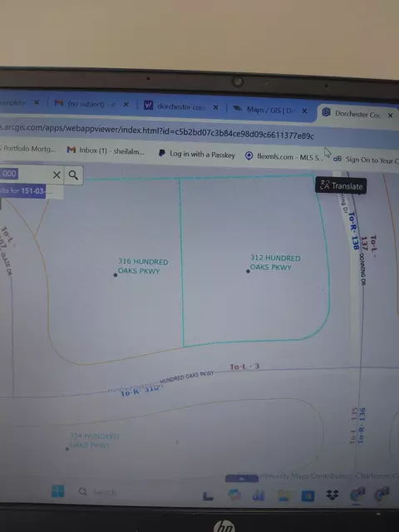
Task: Click the 312 HUNDRED OAKS PKWY parcel label
Action: click(275, 263)
